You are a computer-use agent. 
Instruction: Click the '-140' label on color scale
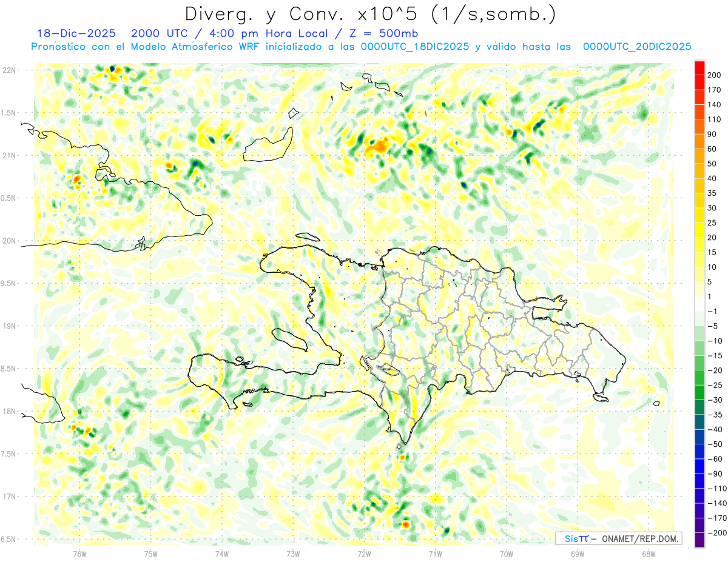click(716, 503)
